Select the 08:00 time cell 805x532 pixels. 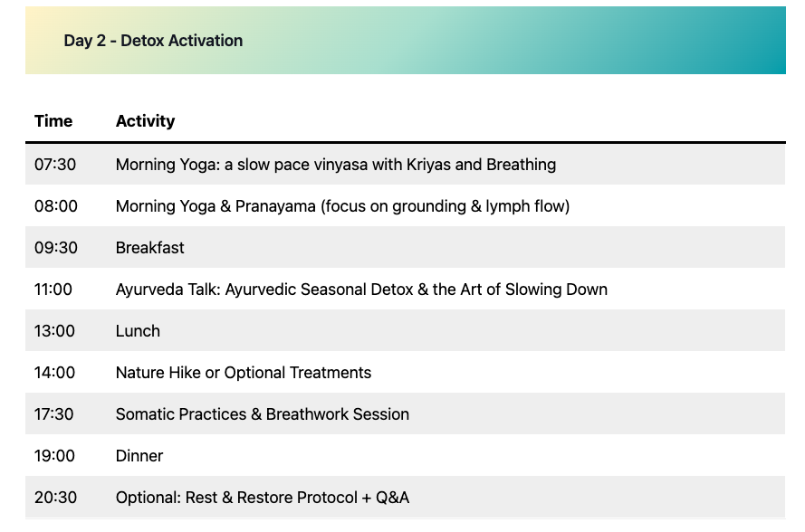coord(56,206)
